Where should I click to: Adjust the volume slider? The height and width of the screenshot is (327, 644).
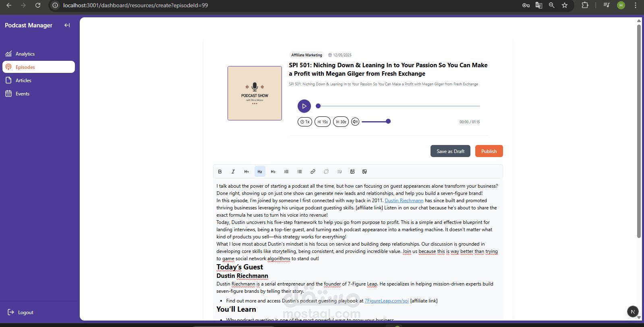[x=376, y=121]
